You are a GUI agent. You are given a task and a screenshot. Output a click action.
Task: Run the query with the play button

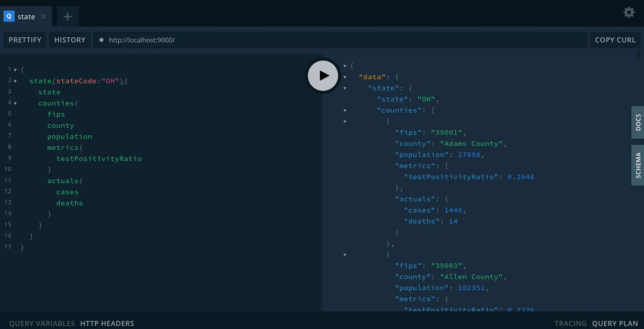coord(323,76)
